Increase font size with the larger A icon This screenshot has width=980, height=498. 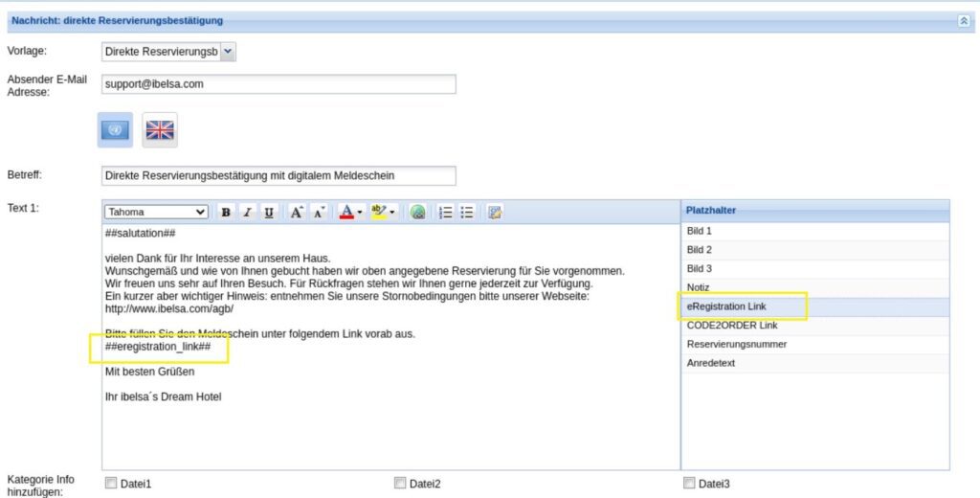click(x=297, y=213)
